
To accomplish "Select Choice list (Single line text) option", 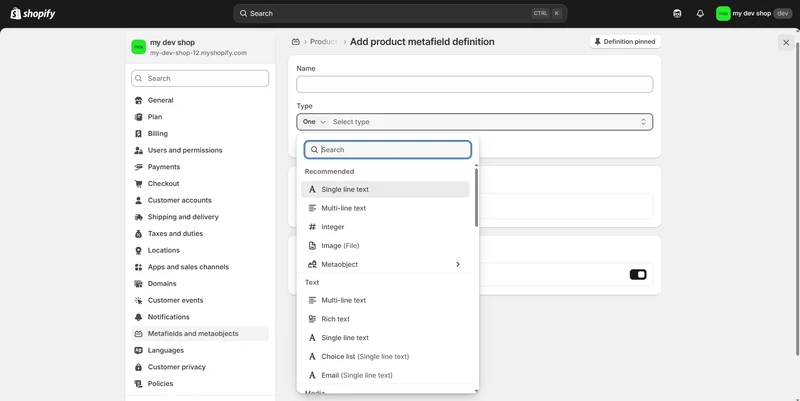I will click(x=385, y=357).
